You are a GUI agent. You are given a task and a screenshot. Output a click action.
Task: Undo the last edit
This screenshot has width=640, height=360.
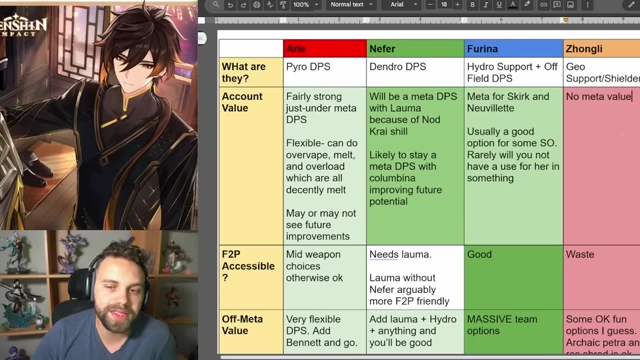(x=230, y=5)
